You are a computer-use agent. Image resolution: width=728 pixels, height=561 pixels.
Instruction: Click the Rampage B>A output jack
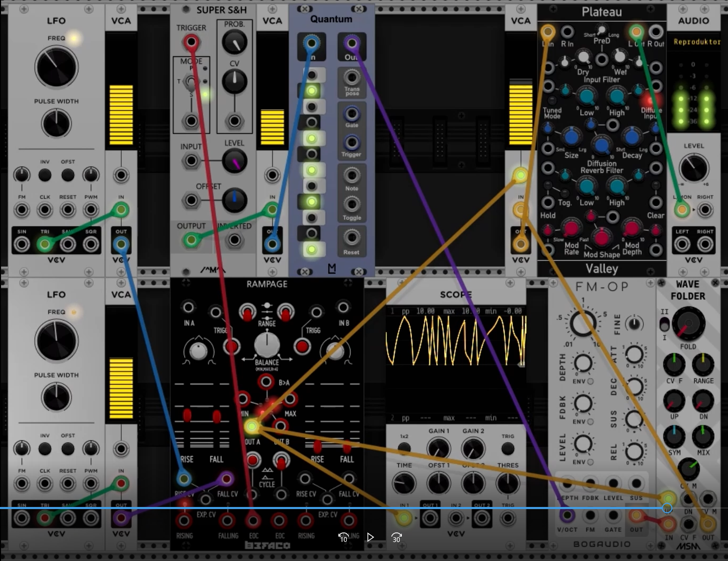click(x=266, y=382)
